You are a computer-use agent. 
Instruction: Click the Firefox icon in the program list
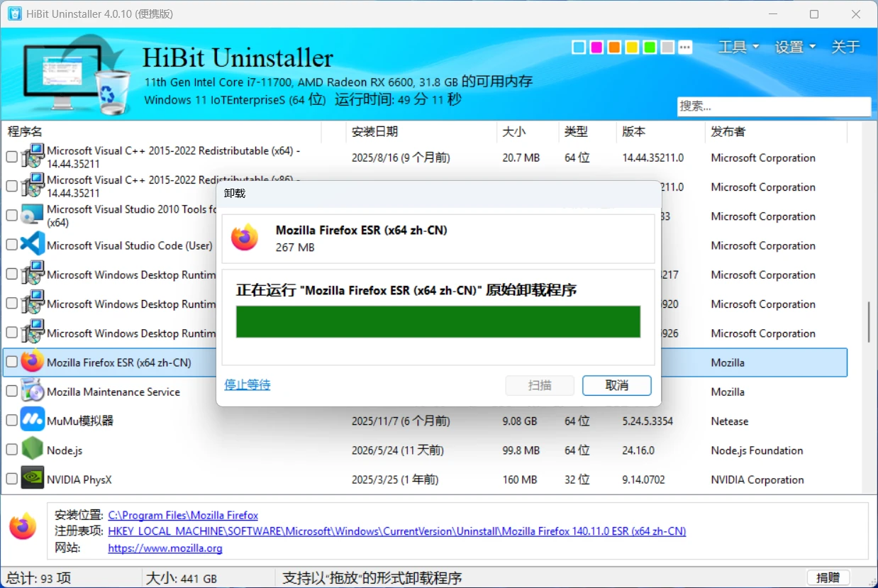(32, 362)
